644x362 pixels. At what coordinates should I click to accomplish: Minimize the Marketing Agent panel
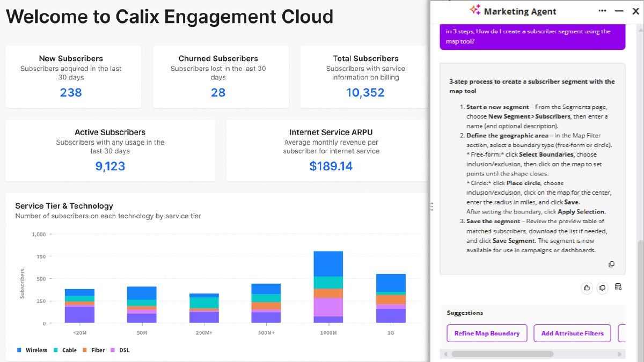(x=619, y=11)
